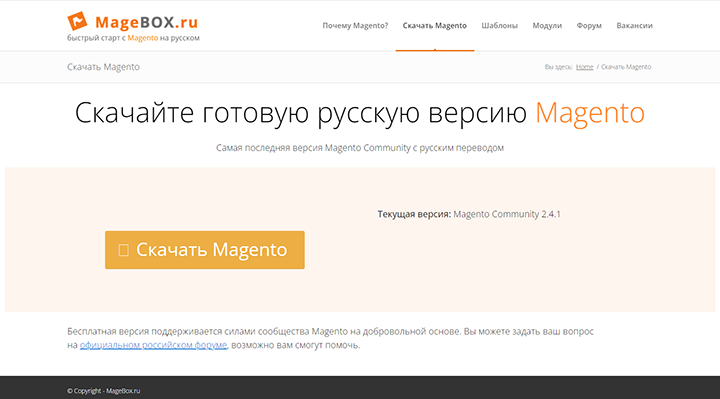This screenshot has width=720, height=399.
Task: Click the MageBOX.ru fox logo icon
Action: click(77, 21)
